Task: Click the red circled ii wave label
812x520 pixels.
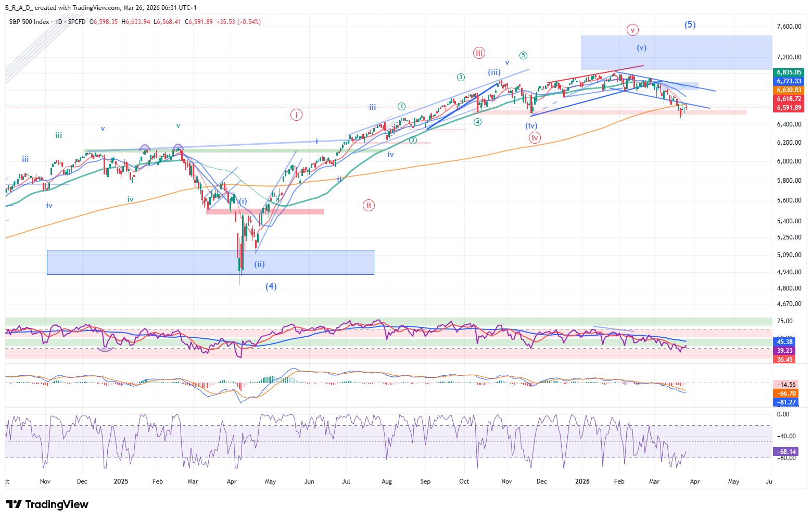Action: 369,205
